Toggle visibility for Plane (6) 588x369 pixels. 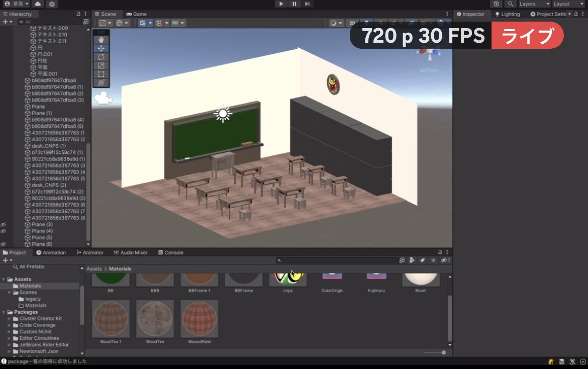[x=3, y=244]
